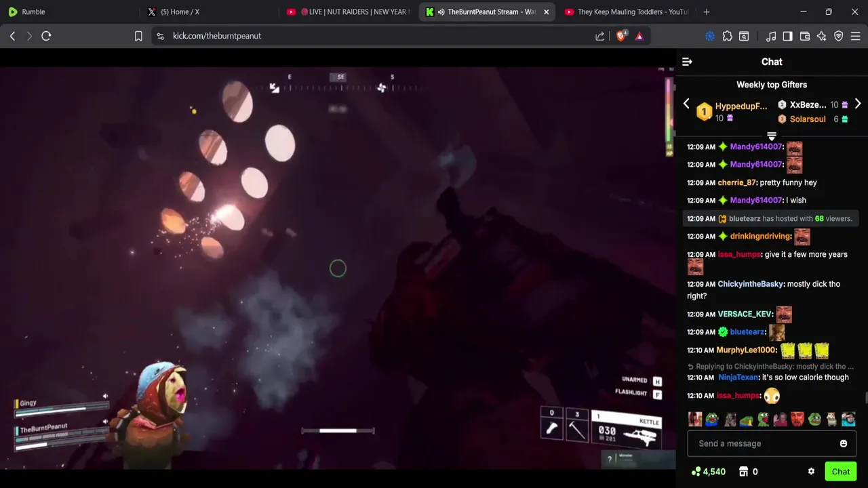Open the Leo AI sparkle icon

pos(822,36)
